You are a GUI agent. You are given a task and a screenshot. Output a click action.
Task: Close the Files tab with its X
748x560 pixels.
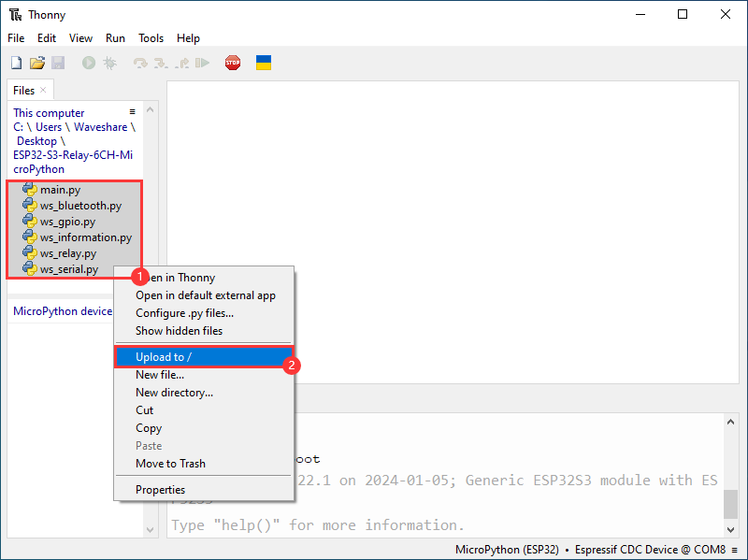(x=43, y=90)
